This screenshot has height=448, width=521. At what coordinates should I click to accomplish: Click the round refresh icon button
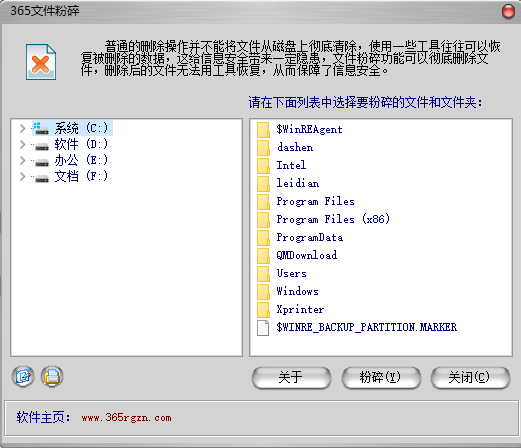click(23, 377)
